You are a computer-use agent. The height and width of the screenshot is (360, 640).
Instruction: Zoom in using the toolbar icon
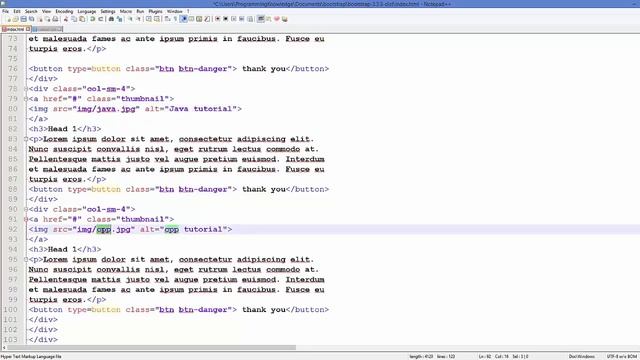[x=130, y=19]
